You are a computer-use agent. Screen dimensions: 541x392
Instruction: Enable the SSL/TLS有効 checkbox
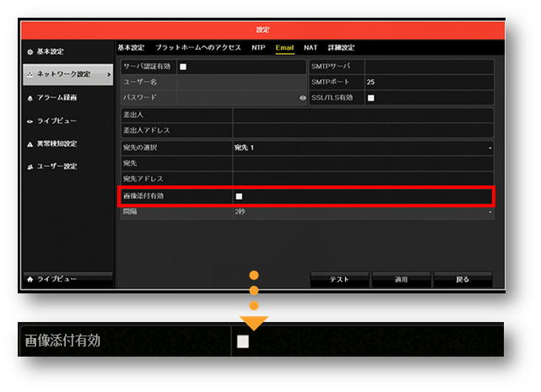(371, 98)
